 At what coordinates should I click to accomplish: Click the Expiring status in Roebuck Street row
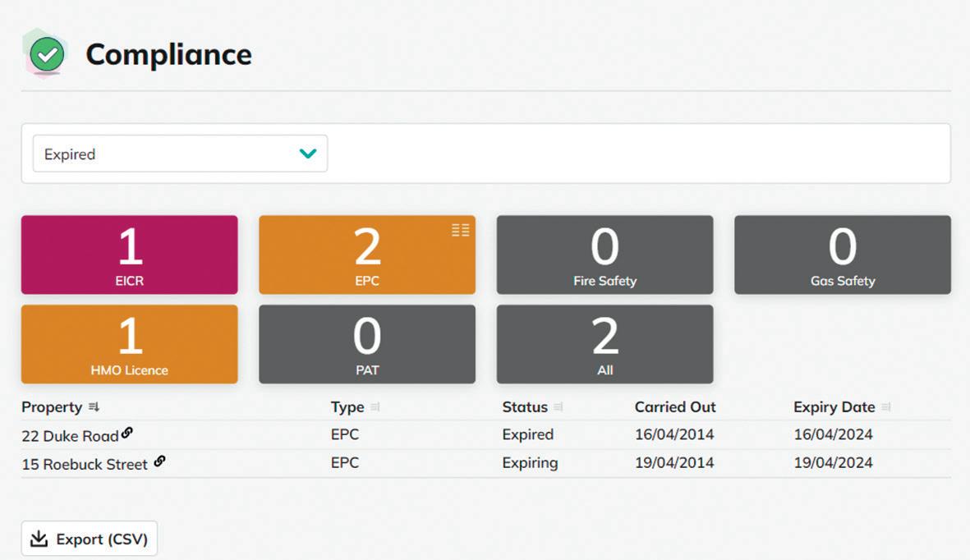pyautogui.click(x=530, y=463)
